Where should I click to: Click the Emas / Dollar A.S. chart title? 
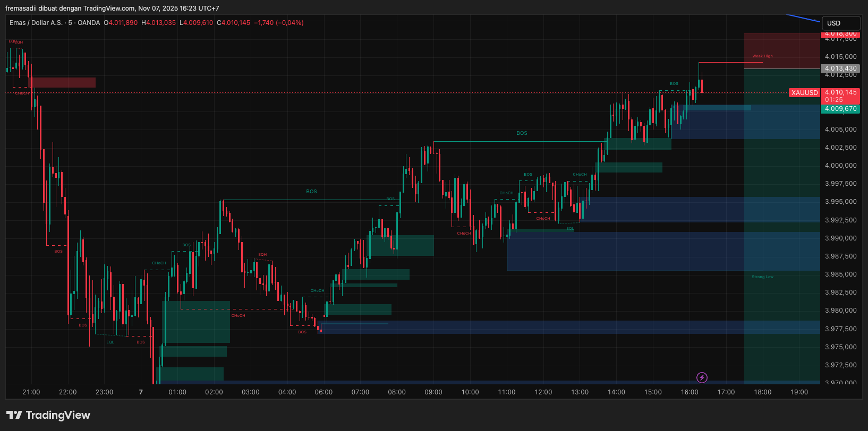pyautogui.click(x=36, y=23)
